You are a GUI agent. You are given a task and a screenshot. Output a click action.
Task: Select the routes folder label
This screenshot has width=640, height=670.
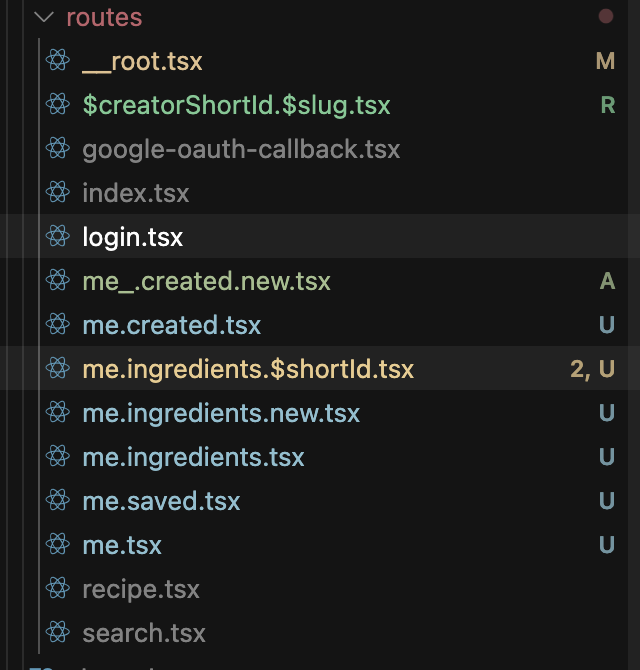click(104, 18)
